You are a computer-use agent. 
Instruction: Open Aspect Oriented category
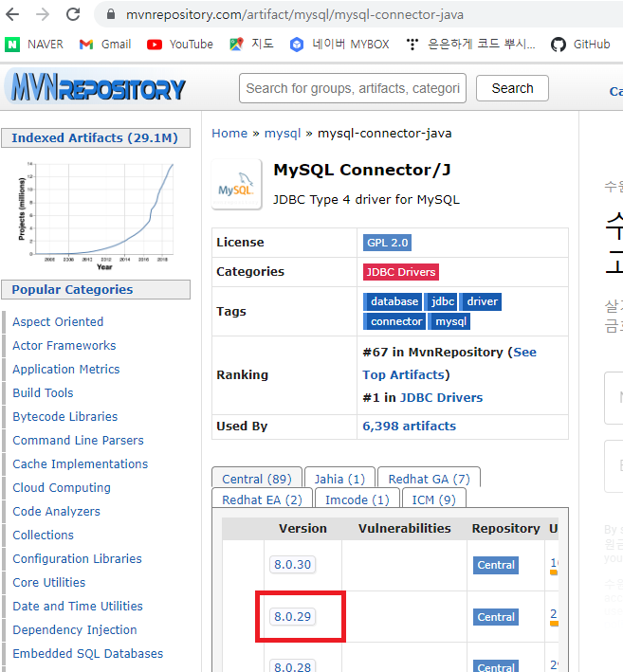(58, 322)
